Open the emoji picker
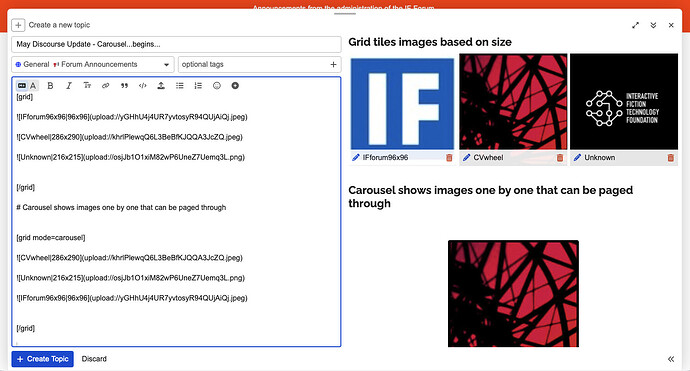This screenshot has height=371, width=690. 217,86
